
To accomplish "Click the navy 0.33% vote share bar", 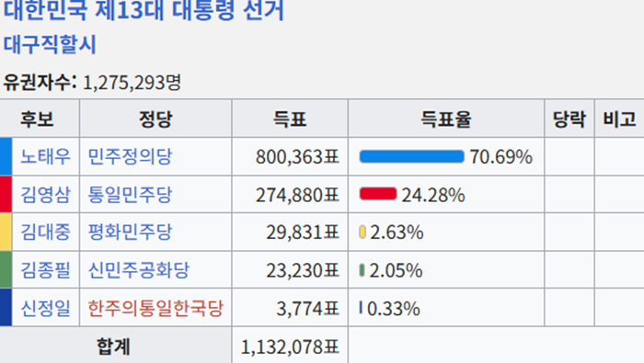I will [x=361, y=308].
